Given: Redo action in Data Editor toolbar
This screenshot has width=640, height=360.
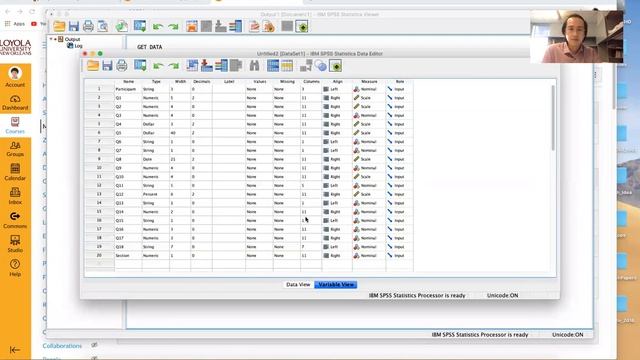Looking at the screenshot, I should coord(173,66).
